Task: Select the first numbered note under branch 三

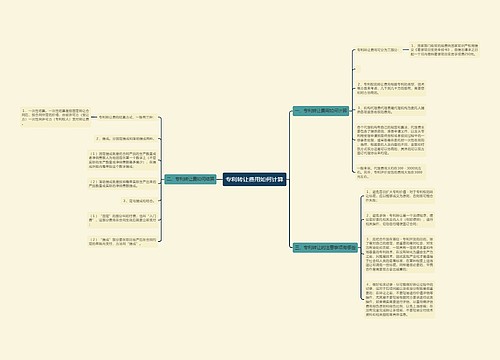Action: click(x=400, y=196)
